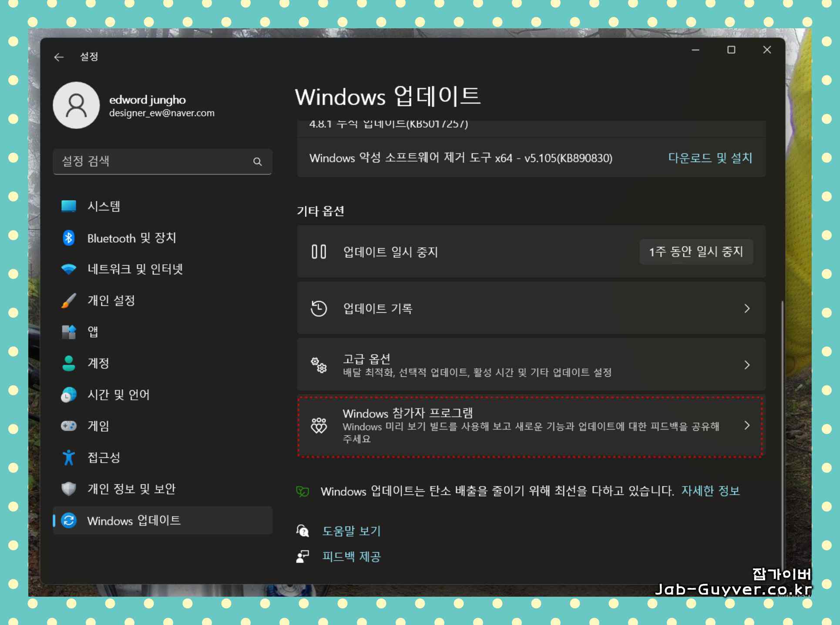Open Windows 참가자 프로그램 chevron
840x625 pixels.
(x=747, y=426)
